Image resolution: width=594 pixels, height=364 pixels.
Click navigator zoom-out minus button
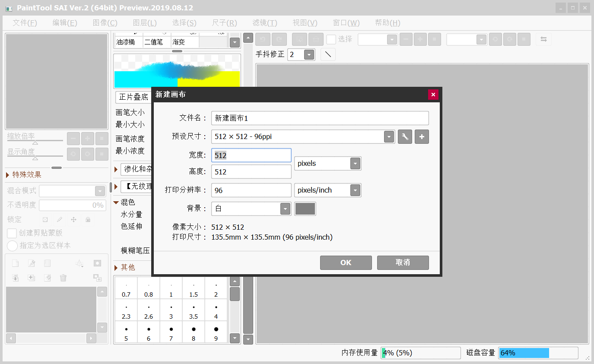click(73, 139)
